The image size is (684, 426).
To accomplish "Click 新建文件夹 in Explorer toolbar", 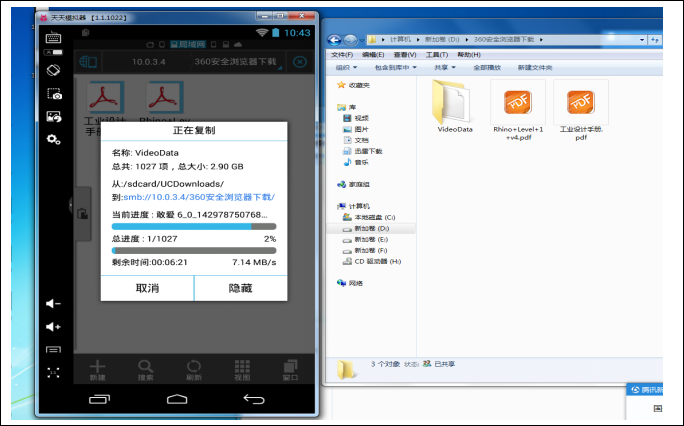I will point(535,68).
